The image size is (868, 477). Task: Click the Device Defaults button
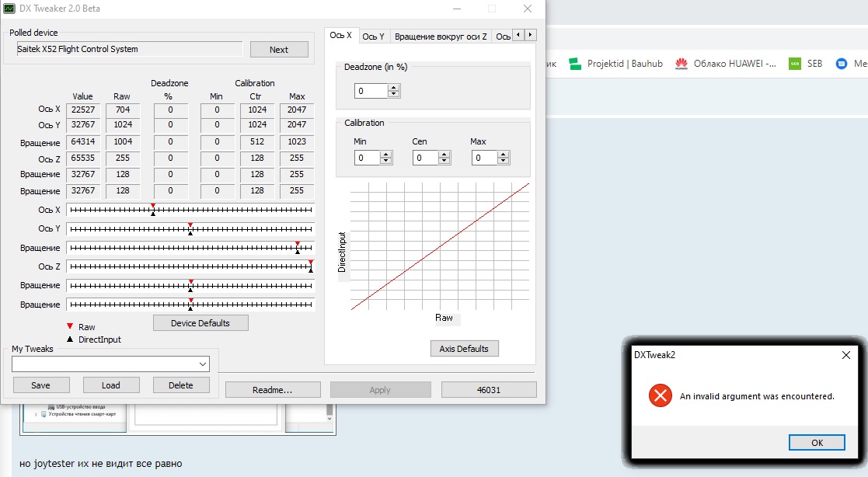coord(200,323)
